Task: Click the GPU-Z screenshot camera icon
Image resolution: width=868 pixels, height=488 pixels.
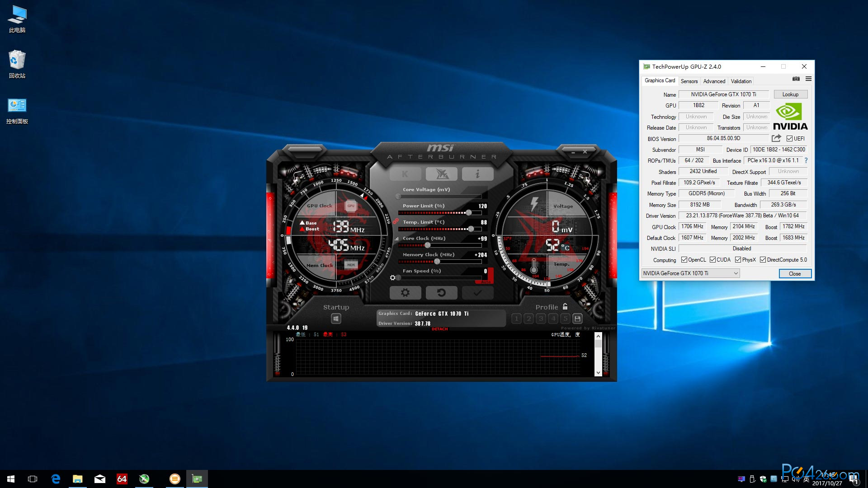Action: point(796,79)
